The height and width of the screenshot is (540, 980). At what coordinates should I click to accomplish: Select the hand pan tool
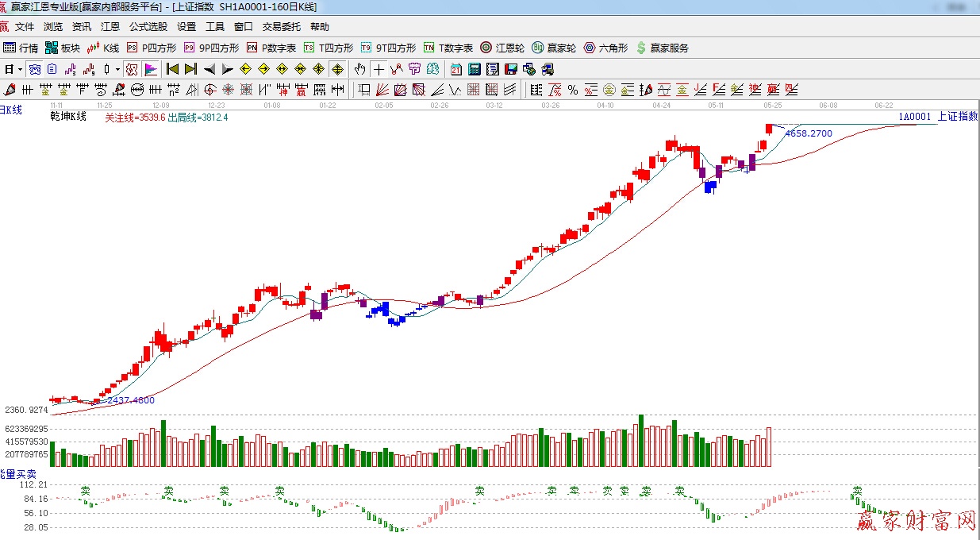[x=360, y=69]
